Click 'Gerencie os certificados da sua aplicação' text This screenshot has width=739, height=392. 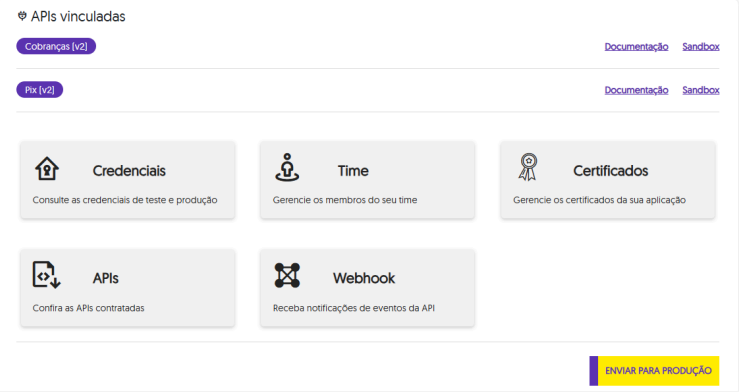tap(599, 200)
